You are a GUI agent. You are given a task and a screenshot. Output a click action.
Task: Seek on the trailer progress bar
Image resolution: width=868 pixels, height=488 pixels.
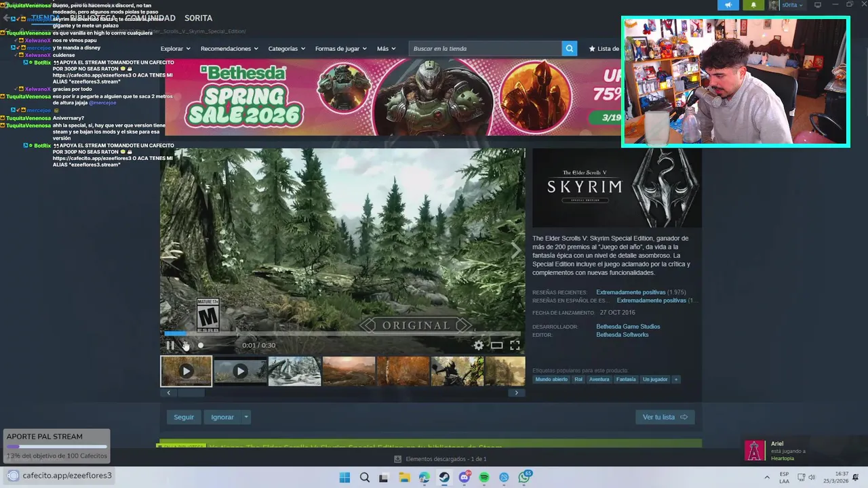(342, 333)
